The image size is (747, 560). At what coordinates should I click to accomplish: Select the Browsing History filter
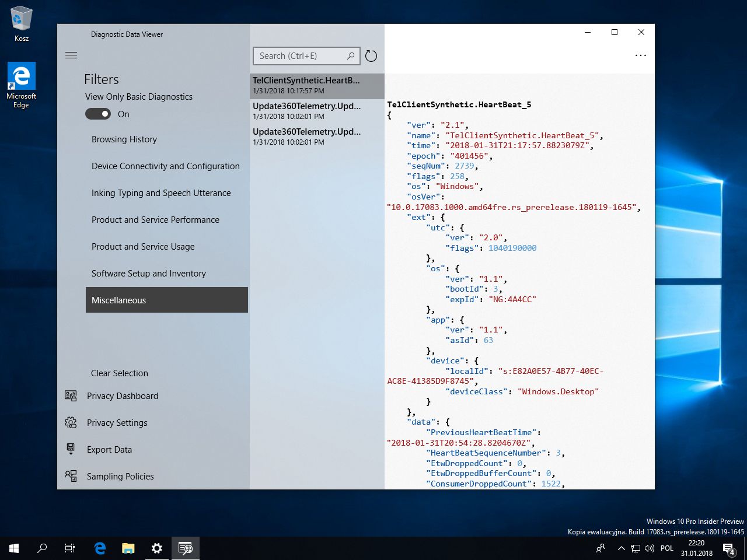click(124, 139)
